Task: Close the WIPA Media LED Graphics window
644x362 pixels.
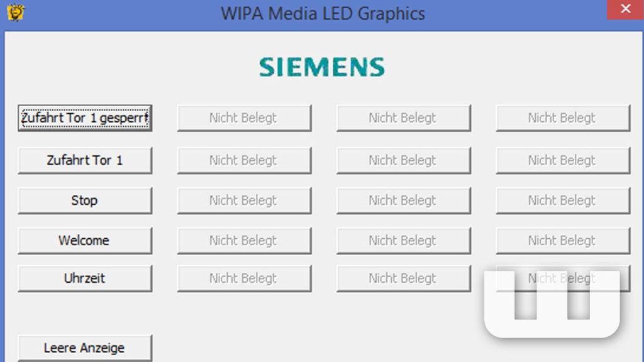Action: (625, 9)
